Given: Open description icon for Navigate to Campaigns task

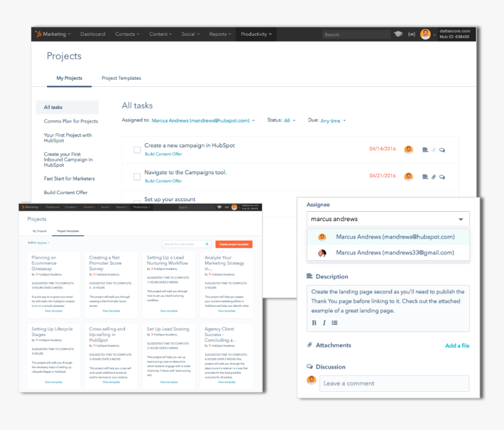Looking at the screenshot, I should [425, 177].
